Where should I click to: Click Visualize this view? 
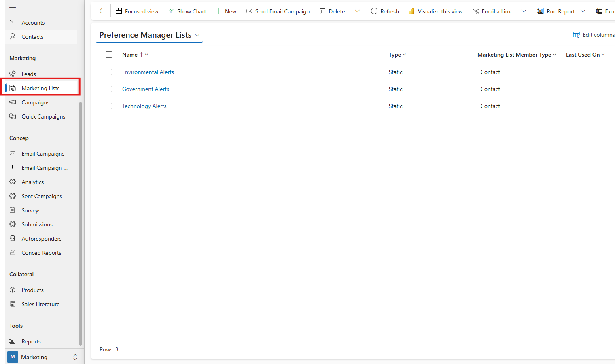point(436,11)
